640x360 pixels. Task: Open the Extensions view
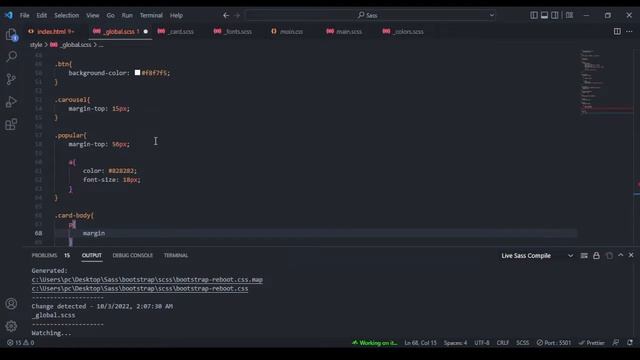(11, 124)
